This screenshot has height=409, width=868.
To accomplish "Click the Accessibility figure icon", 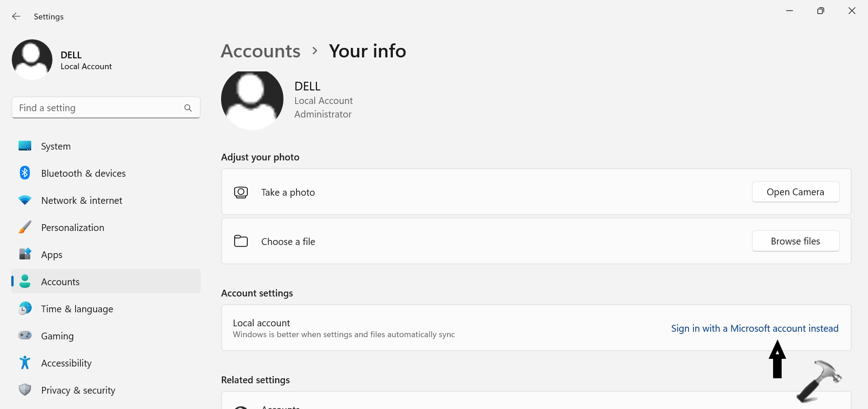I will tap(25, 363).
